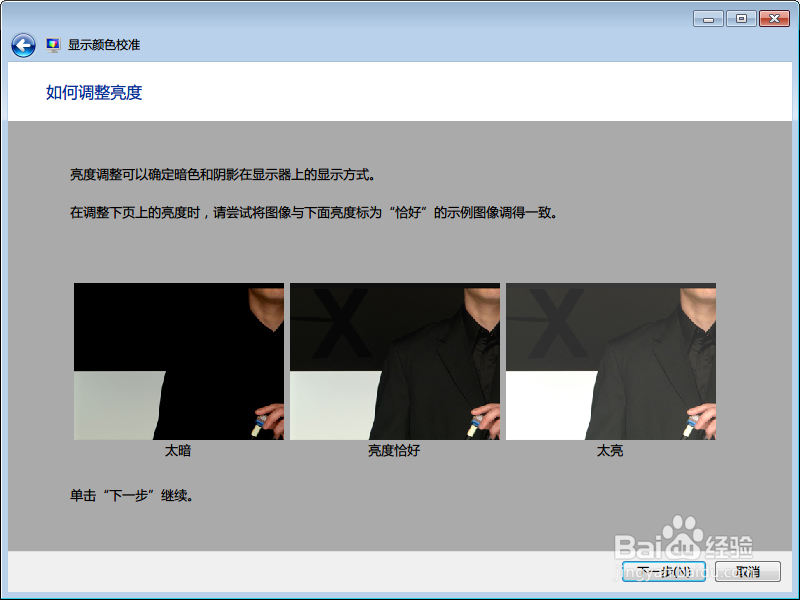Select the 太暗 (too dark) sample image
The height and width of the screenshot is (600, 800).
(x=180, y=360)
